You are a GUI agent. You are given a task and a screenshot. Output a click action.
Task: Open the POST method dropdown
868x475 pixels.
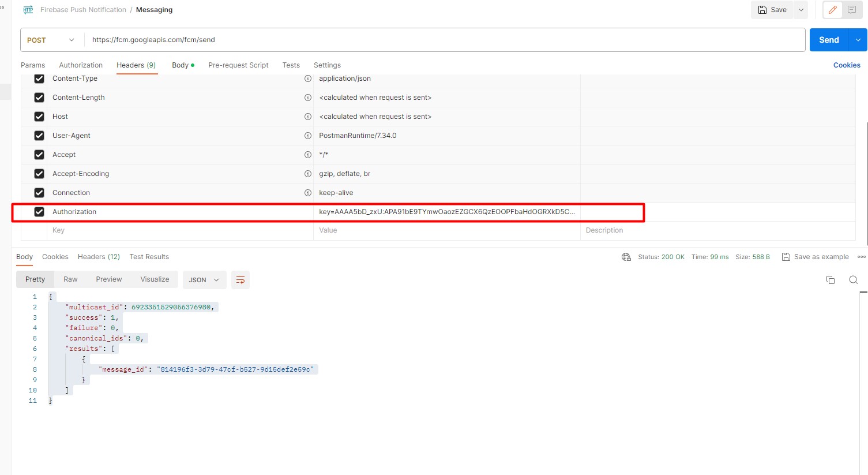tap(51, 40)
